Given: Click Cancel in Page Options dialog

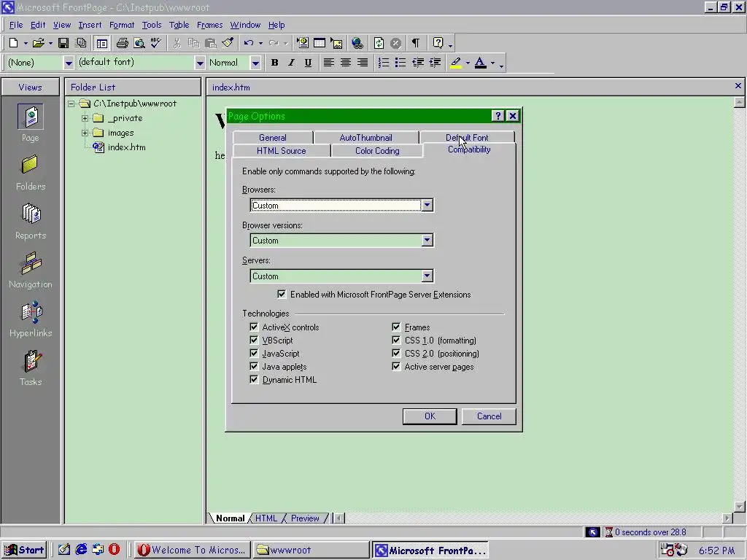Looking at the screenshot, I should coord(489,416).
